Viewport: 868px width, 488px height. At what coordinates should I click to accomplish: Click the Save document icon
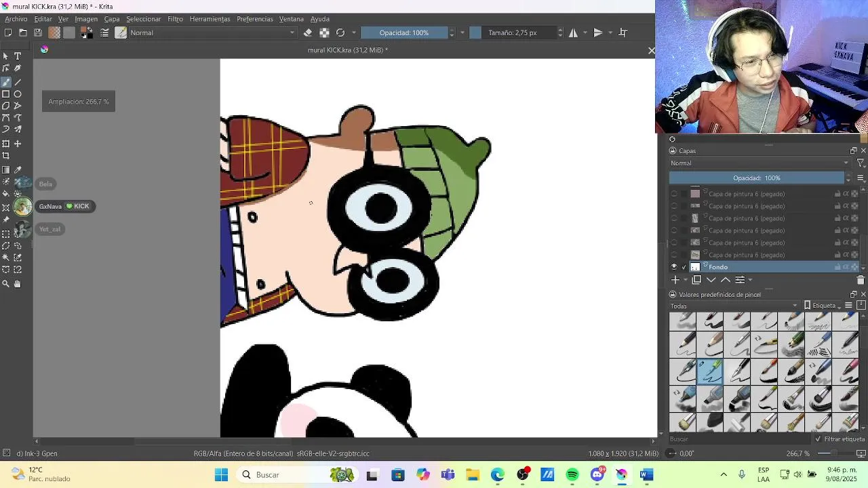point(38,33)
